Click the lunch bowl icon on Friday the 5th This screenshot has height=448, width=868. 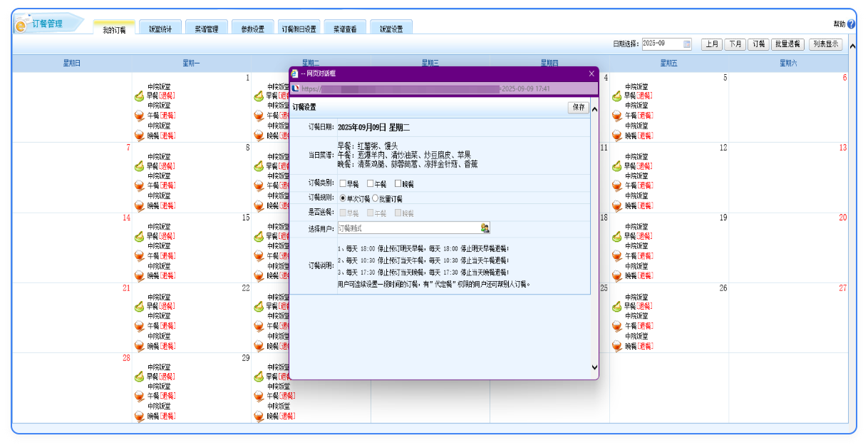coord(617,116)
